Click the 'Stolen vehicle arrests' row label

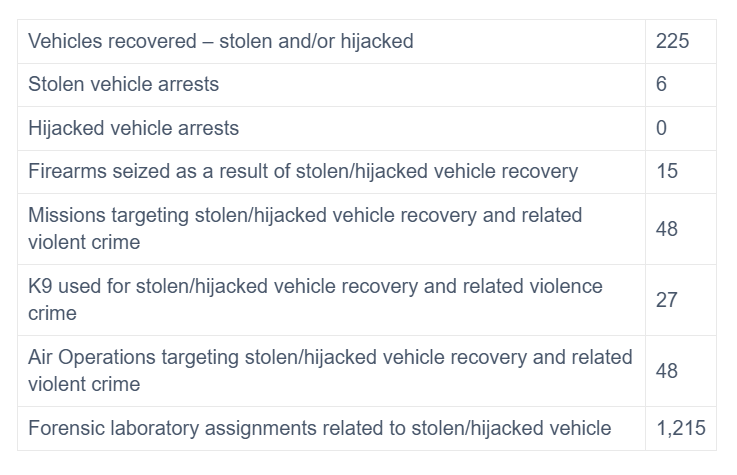(124, 85)
